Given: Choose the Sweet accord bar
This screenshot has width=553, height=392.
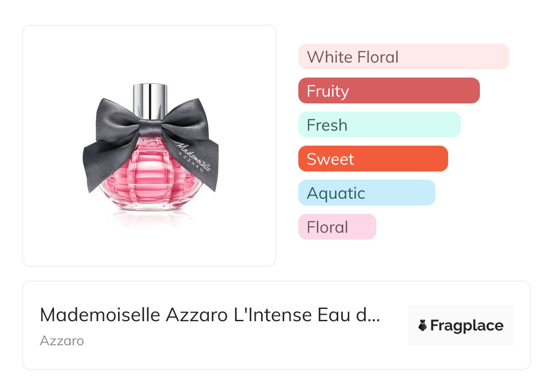Looking at the screenshot, I should point(373,159).
